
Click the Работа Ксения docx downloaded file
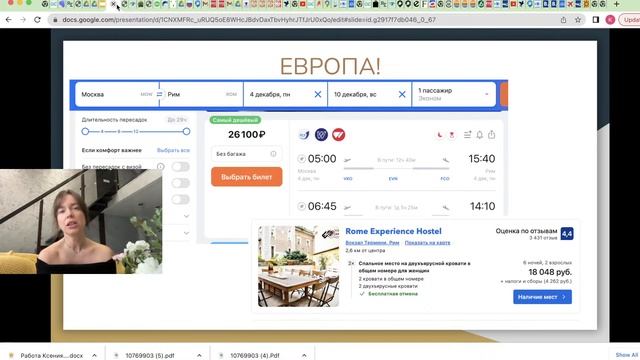(51, 356)
